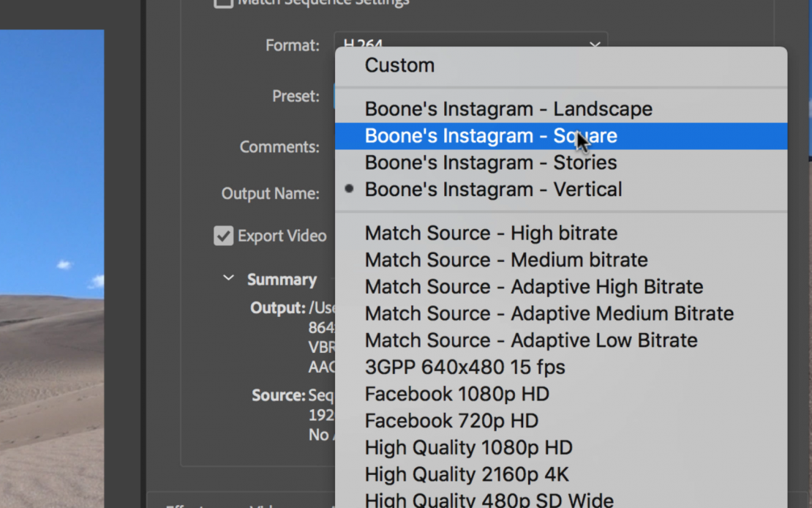Choose High Quality 1080p HD preset
Screen dimensions: 812x508
coord(468,447)
